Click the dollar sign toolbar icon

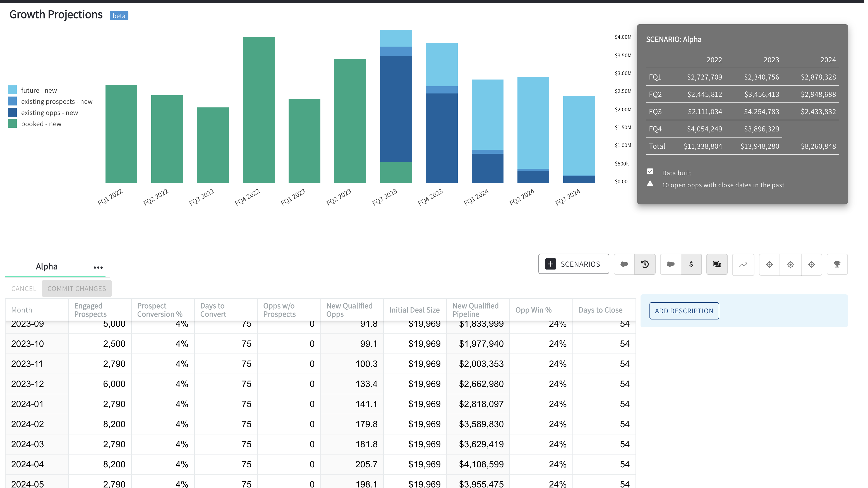coord(691,264)
